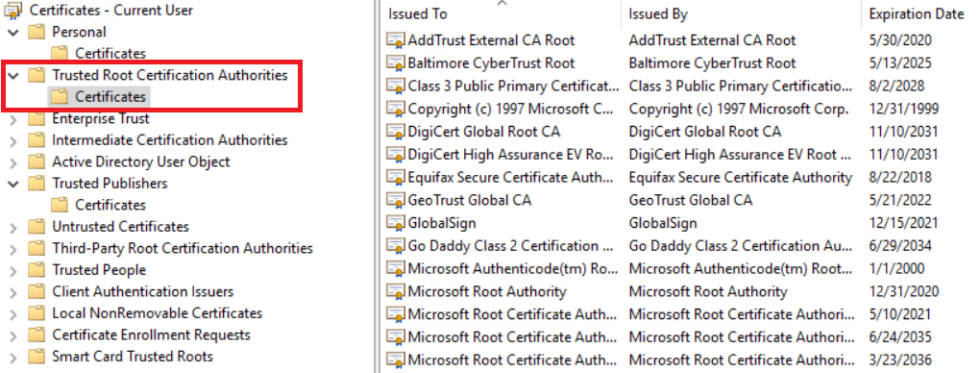Screen dimensions: 980x373
Task: Collapse the Trusted Publishers node
Action: point(13,184)
